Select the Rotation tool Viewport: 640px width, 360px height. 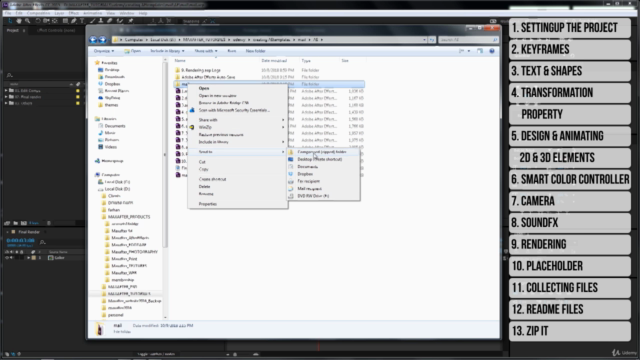[x=38, y=21]
